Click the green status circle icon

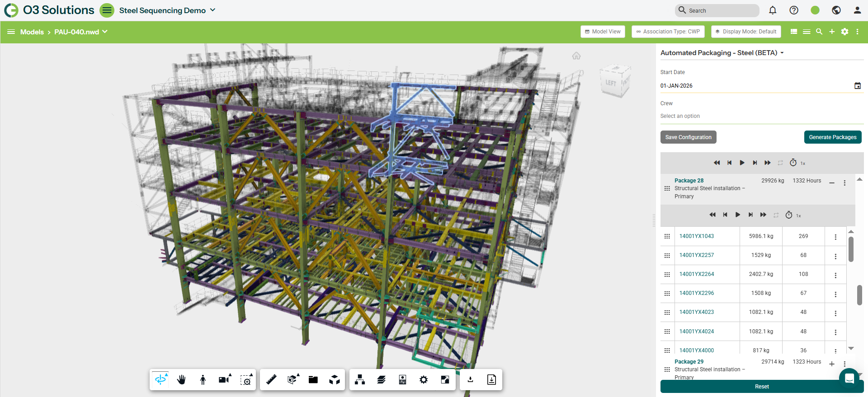[x=815, y=10]
